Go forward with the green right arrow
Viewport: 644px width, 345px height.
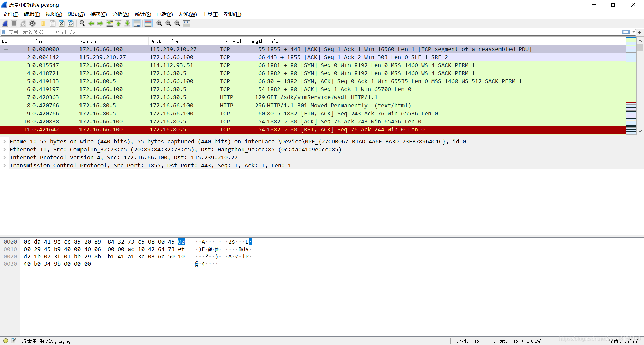100,23
